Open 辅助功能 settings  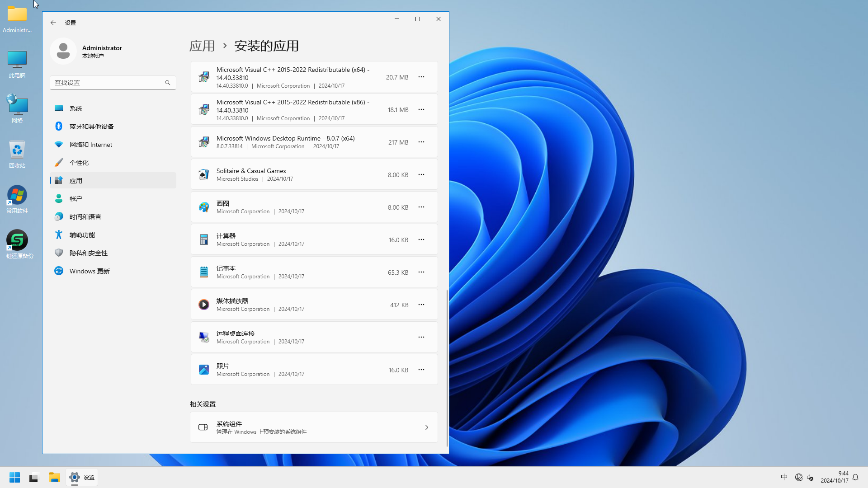pos(113,235)
